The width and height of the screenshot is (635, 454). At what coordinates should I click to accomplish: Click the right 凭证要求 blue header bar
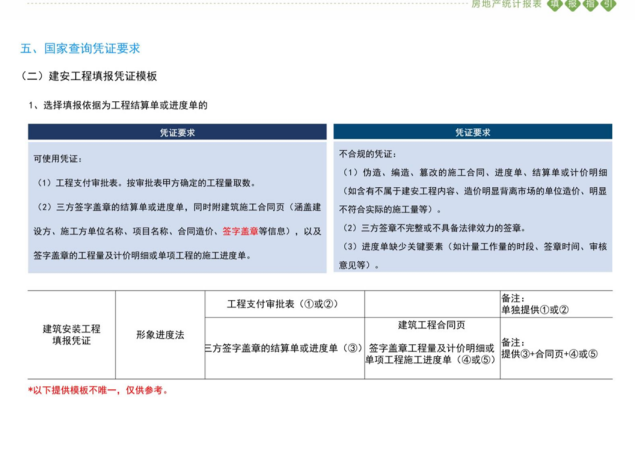[472, 132]
